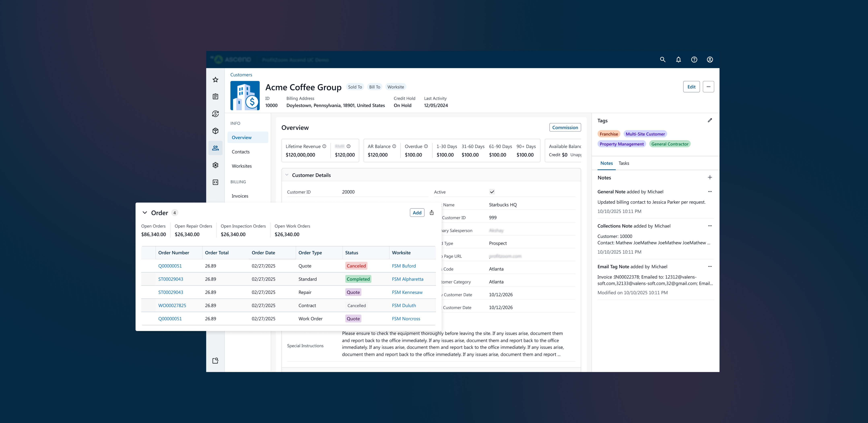Click the dollar sync icon in sidebar
Screen dimensions: 868x423
pos(216,114)
